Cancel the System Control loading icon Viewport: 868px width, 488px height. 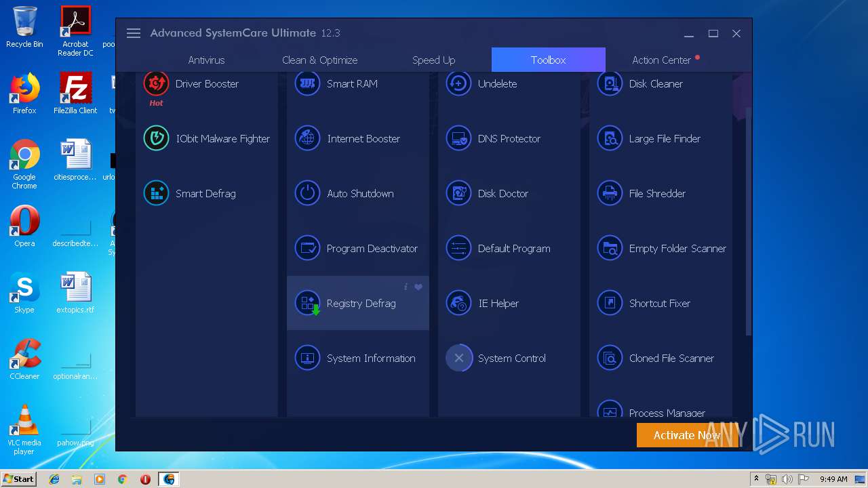pyautogui.click(x=458, y=358)
